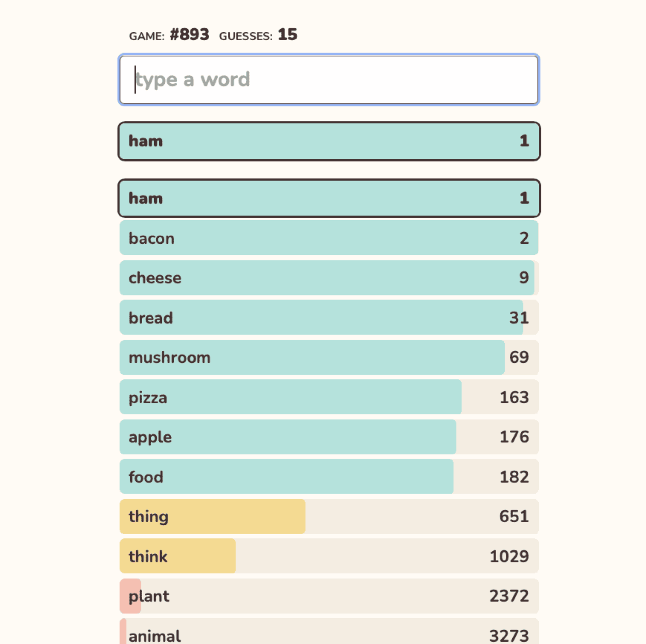646x644 pixels.
Task: Click the rank number '2' beside 'bacon'
Action: 524,238
